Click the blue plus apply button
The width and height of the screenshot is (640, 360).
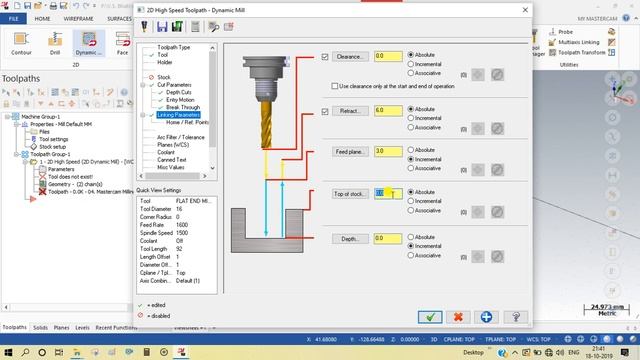pyautogui.click(x=486, y=317)
